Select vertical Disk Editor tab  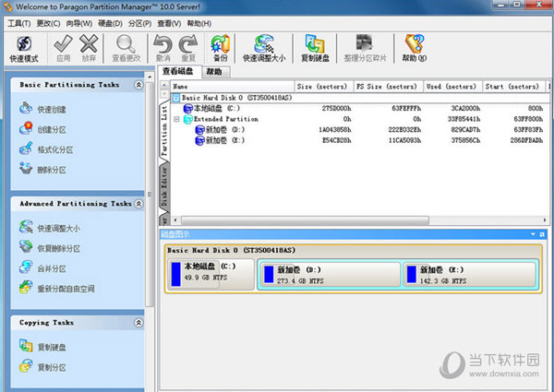(164, 187)
